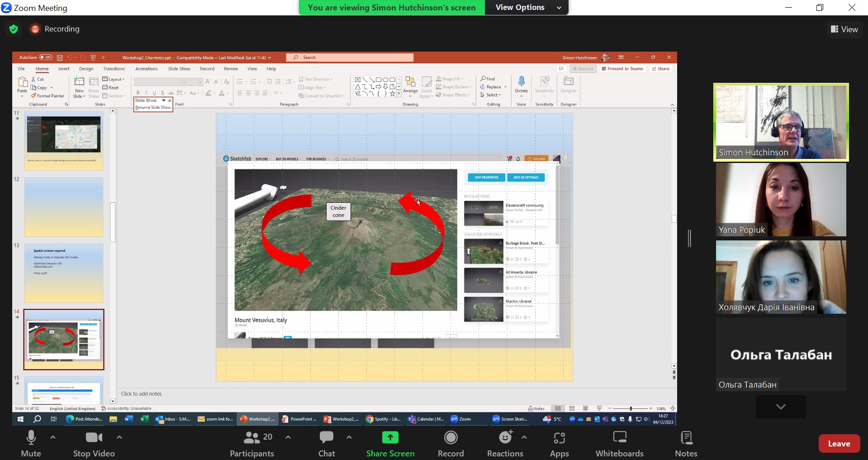Switch to the Insert ribbon tab
Image resolution: width=868 pixels, height=460 pixels.
pos(64,69)
